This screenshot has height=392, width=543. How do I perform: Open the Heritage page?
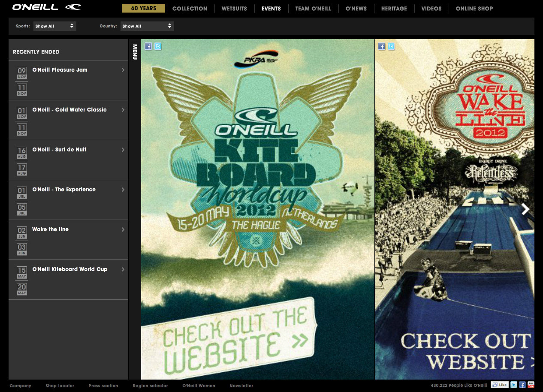[x=394, y=9]
